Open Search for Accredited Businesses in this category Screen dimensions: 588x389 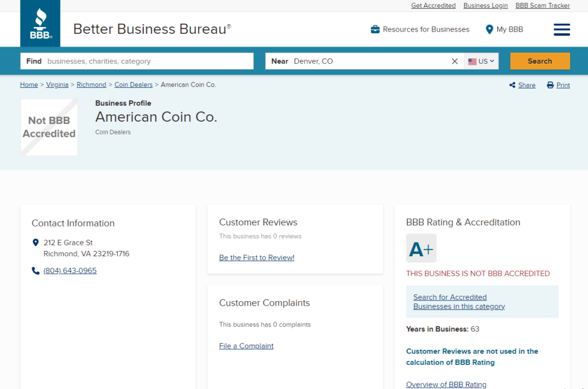(459, 302)
